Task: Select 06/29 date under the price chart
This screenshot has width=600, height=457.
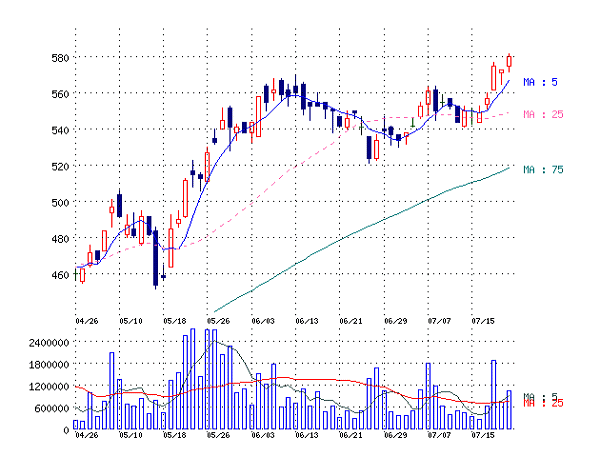Action: (x=396, y=321)
